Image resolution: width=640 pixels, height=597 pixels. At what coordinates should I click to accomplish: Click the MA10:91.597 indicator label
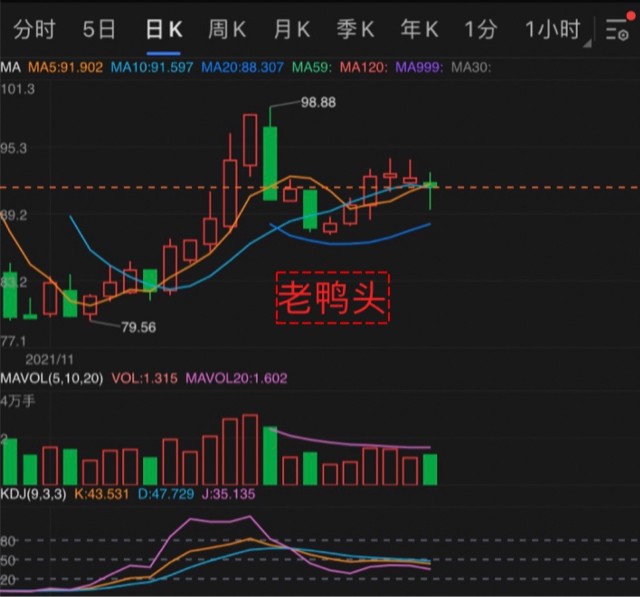pyautogui.click(x=152, y=68)
